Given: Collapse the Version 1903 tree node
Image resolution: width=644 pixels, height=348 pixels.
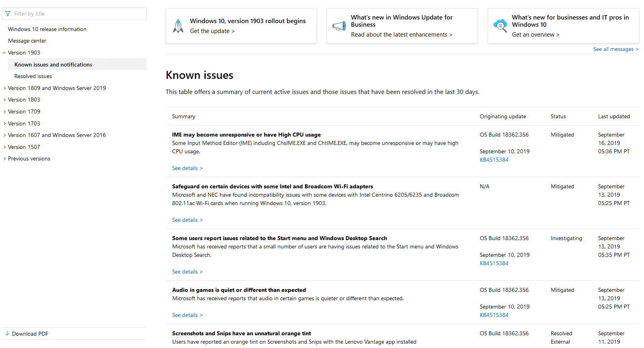Looking at the screenshot, I should [x=4, y=53].
